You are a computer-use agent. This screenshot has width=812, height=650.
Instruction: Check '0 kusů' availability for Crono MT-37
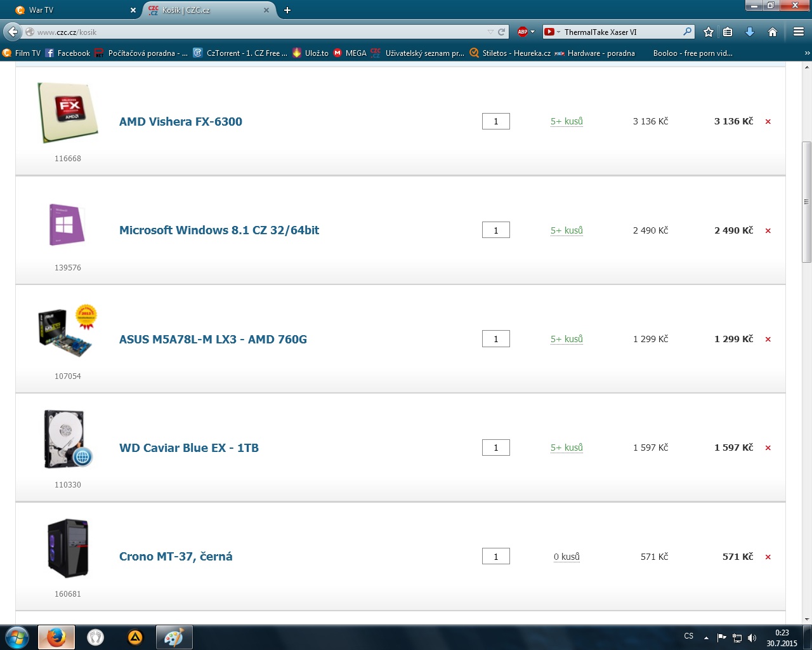click(566, 557)
